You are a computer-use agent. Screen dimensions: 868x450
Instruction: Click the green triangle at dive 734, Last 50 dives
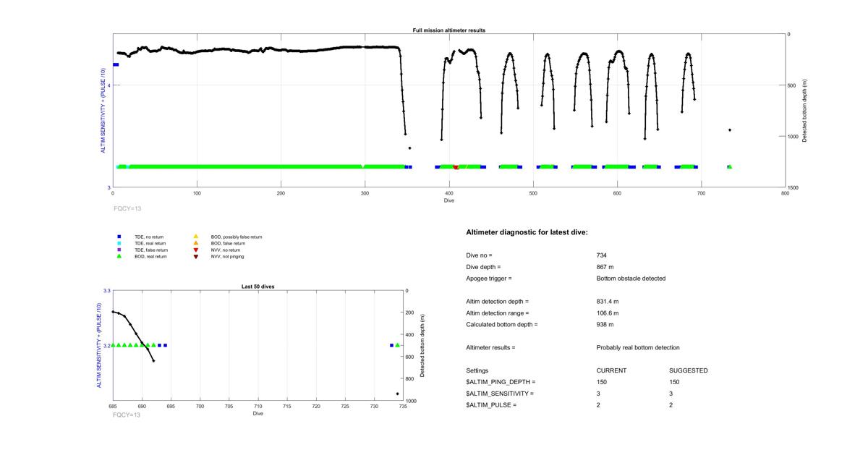[x=397, y=345]
